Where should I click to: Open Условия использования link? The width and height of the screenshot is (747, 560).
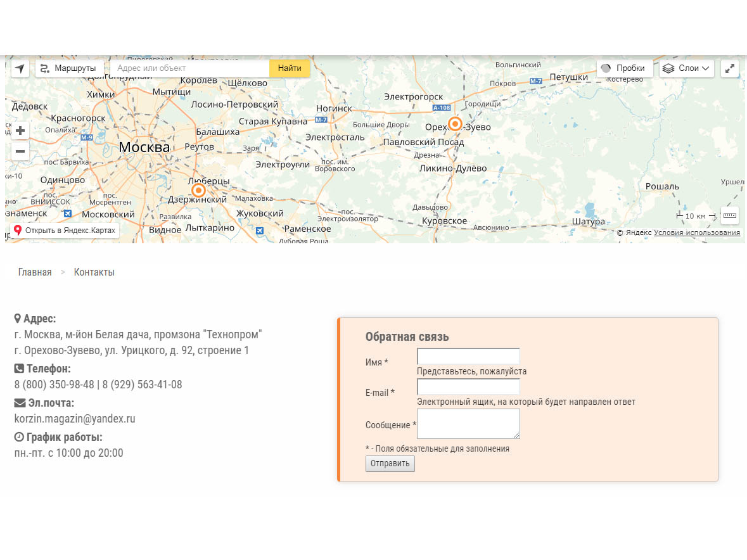[697, 232]
